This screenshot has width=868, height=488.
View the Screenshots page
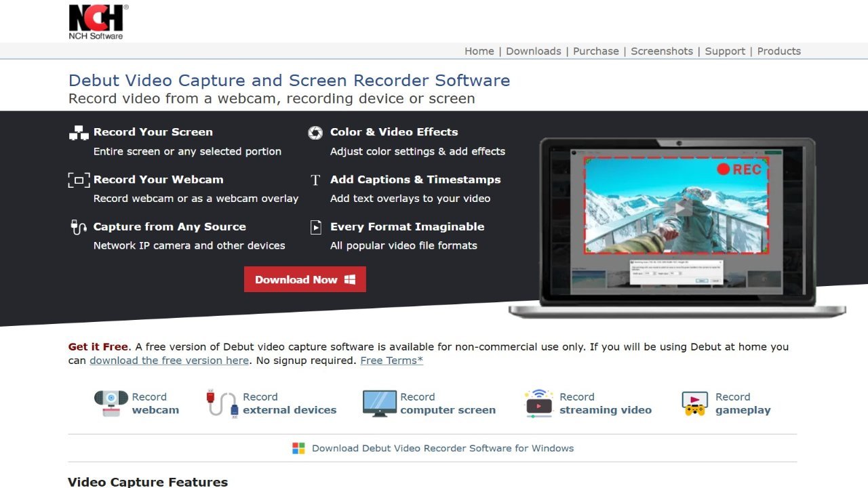662,52
